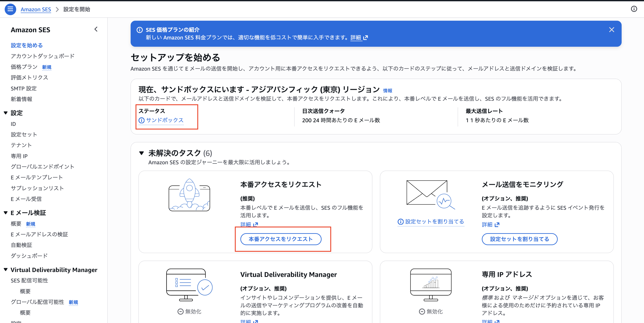The width and height of the screenshot is (644, 323).
Task: Click the 情報 link beside sandbox heading
Action: [387, 91]
